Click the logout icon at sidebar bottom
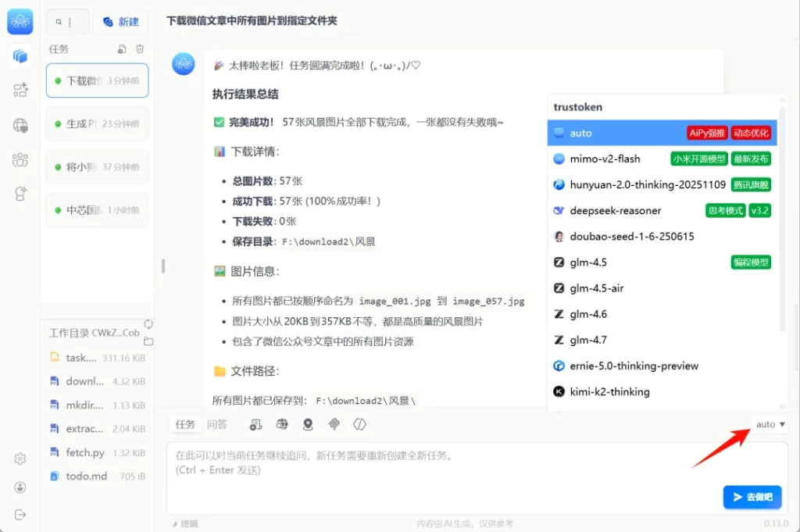 click(x=20, y=514)
